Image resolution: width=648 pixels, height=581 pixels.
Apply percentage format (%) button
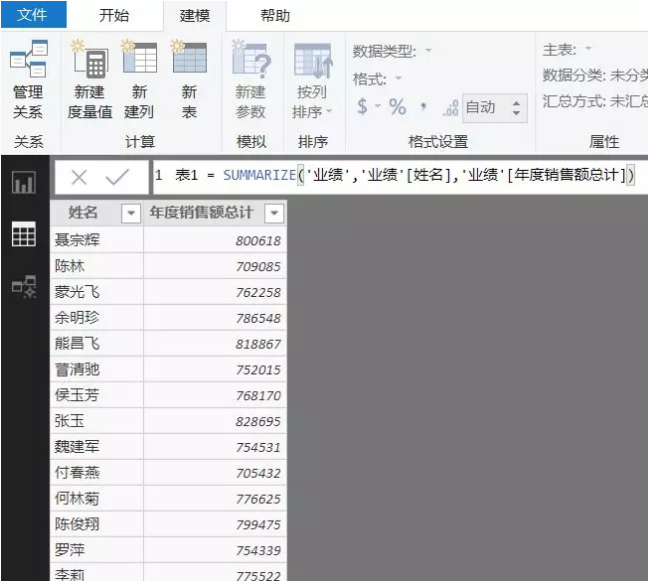[x=397, y=107]
